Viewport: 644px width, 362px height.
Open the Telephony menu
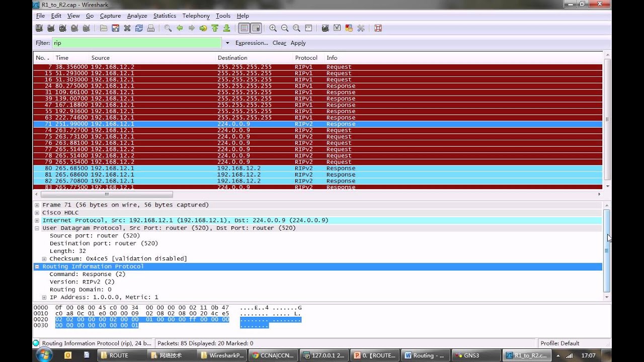pyautogui.click(x=196, y=16)
